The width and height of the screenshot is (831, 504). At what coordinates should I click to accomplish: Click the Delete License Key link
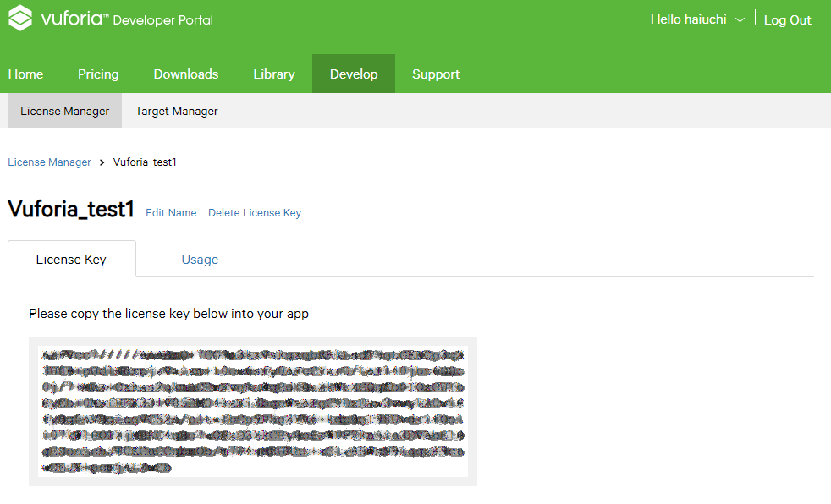(255, 213)
